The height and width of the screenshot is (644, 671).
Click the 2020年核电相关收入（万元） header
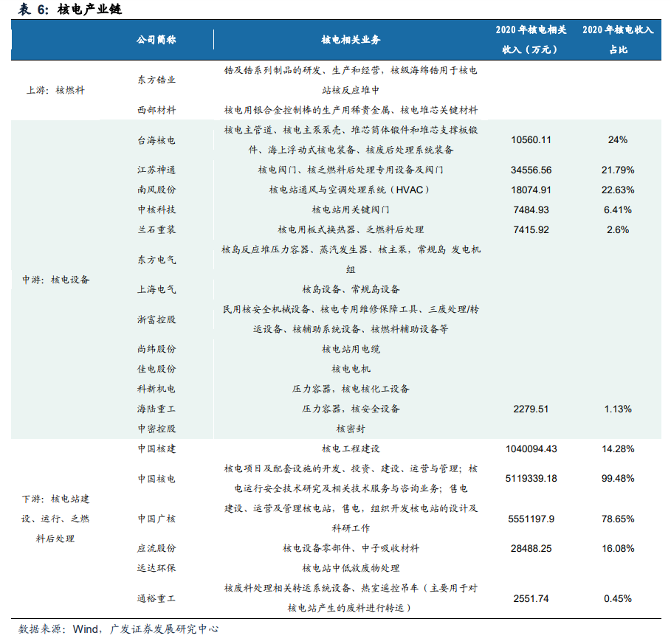click(531, 39)
